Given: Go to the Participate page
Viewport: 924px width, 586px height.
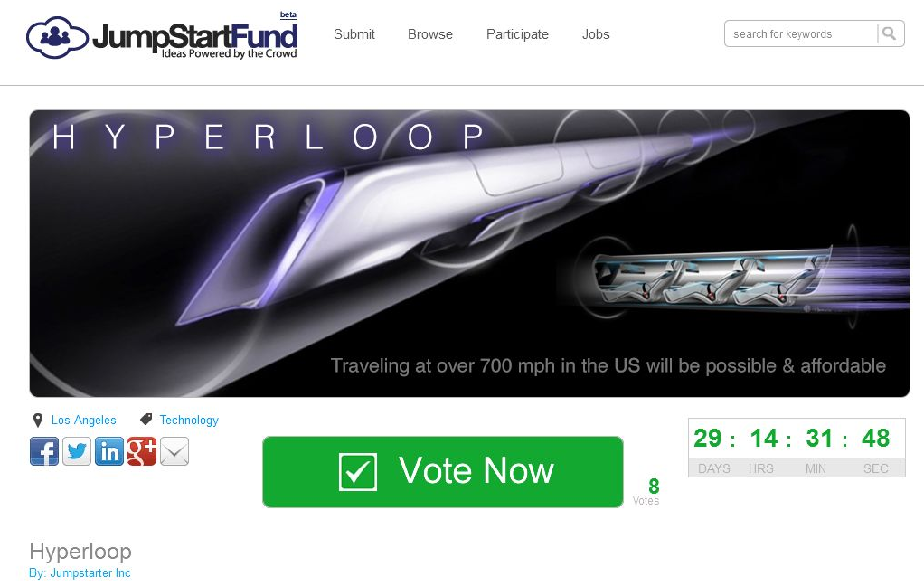Looking at the screenshot, I should (517, 34).
